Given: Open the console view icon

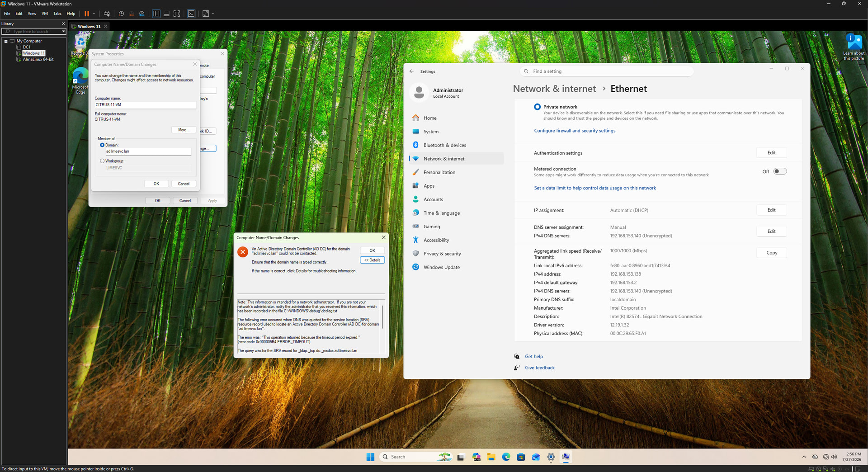Looking at the screenshot, I should [191, 14].
